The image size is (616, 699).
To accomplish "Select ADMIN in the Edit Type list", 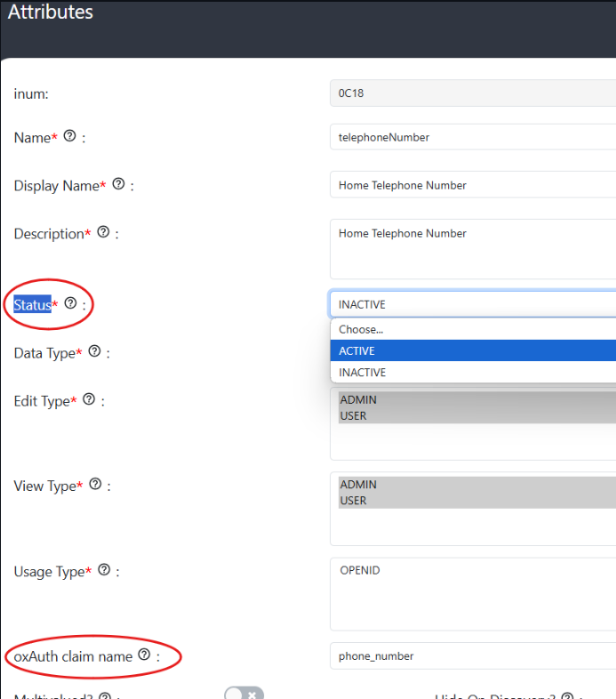I will (x=358, y=400).
